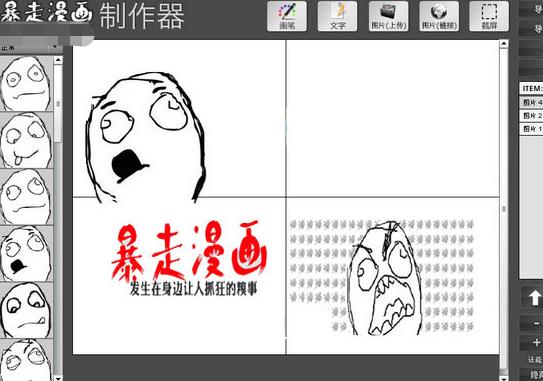Open the face category dropdown above thumbnails
The image size is (543, 381).
pos(30,47)
